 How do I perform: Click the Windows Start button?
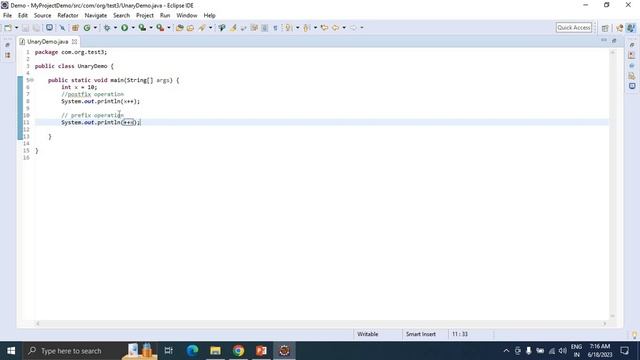pos(11,351)
